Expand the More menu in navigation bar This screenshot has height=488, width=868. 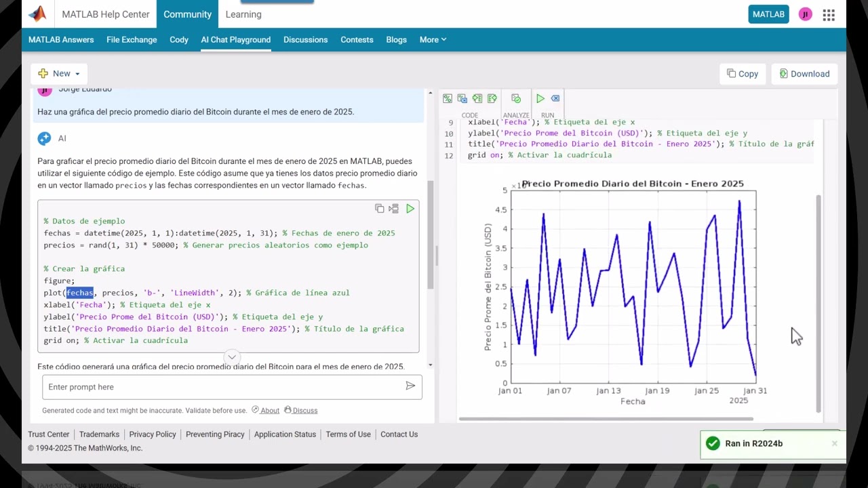[433, 39]
